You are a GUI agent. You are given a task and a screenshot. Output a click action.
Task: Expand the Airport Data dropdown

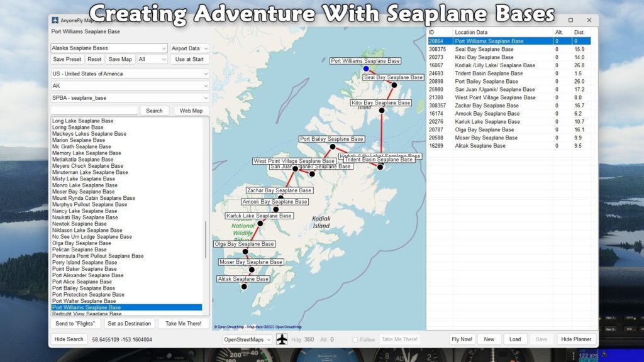[x=190, y=48]
